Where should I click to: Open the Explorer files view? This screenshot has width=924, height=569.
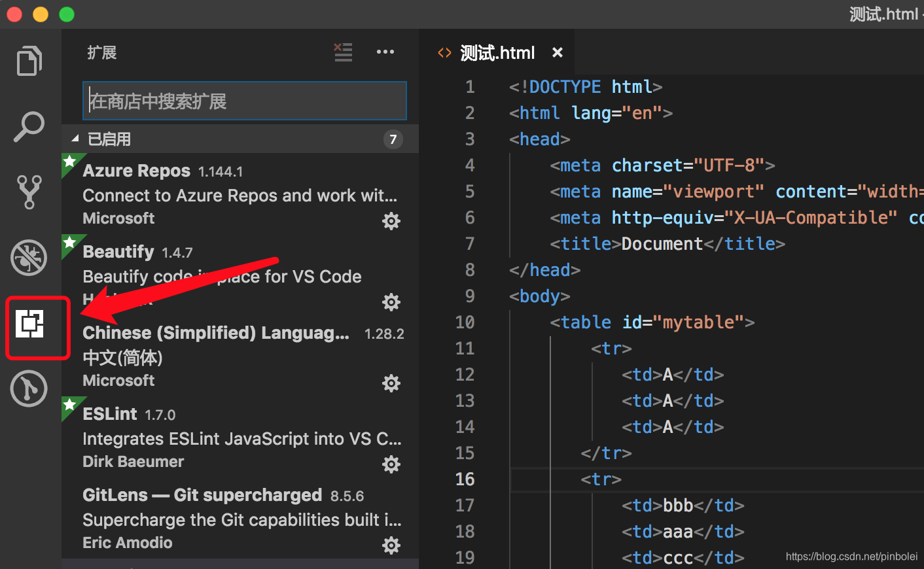[29, 61]
